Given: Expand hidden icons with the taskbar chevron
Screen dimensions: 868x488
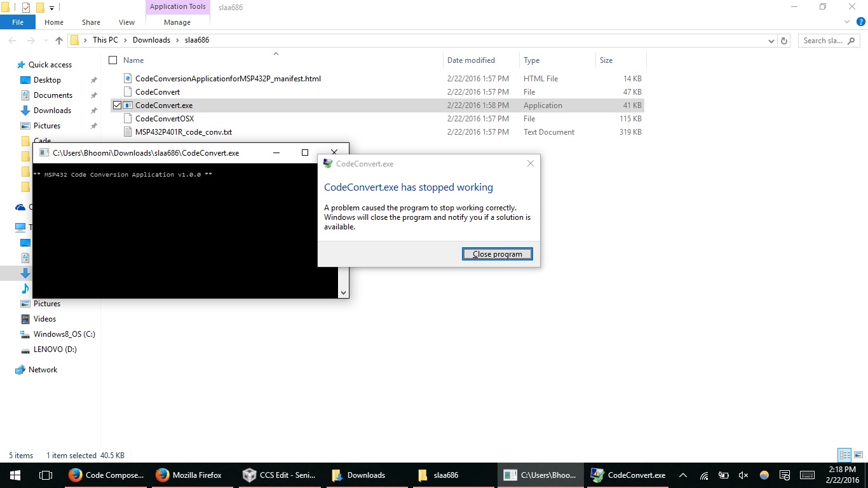Looking at the screenshot, I should coord(683,475).
